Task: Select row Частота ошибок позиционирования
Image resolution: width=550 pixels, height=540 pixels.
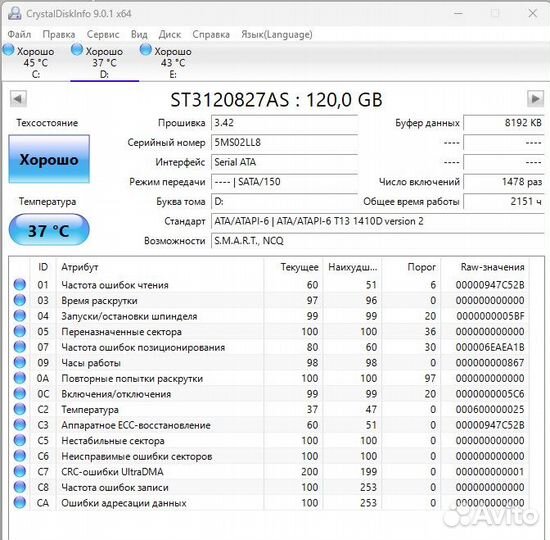Action: [269, 347]
